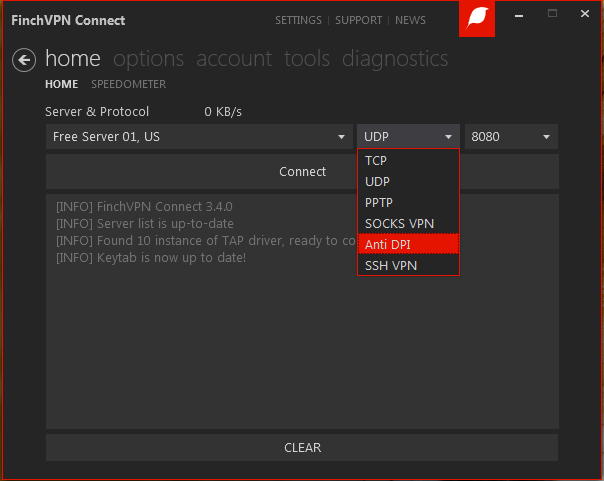Open the SUPPORT link
This screenshot has width=604, height=481.
point(358,20)
